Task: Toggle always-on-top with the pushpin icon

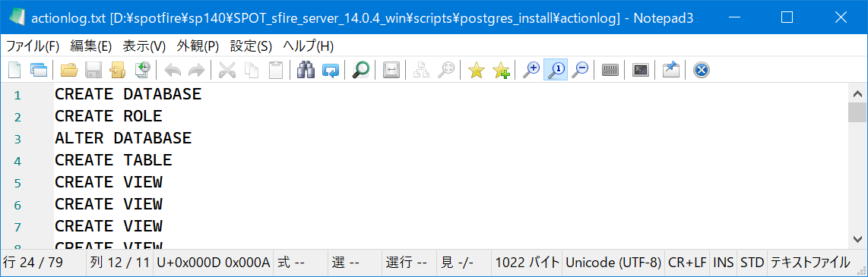Action: pyautogui.click(x=671, y=71)
